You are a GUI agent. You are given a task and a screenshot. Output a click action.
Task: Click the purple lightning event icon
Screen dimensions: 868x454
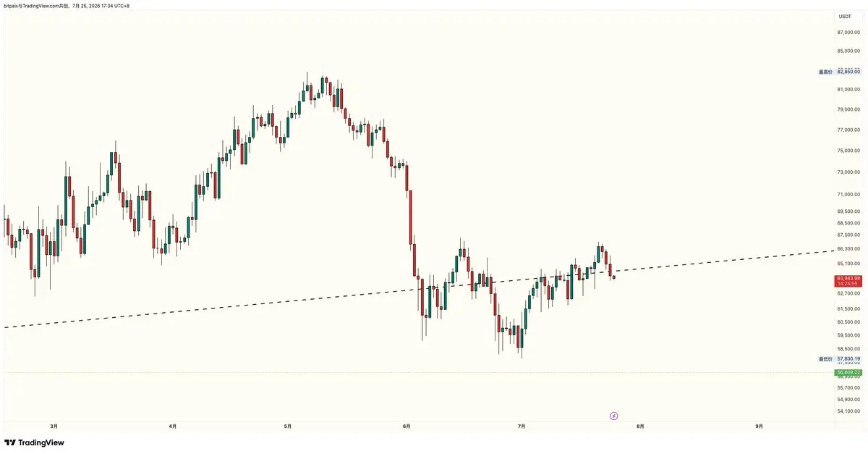click(x=614, y=416)
